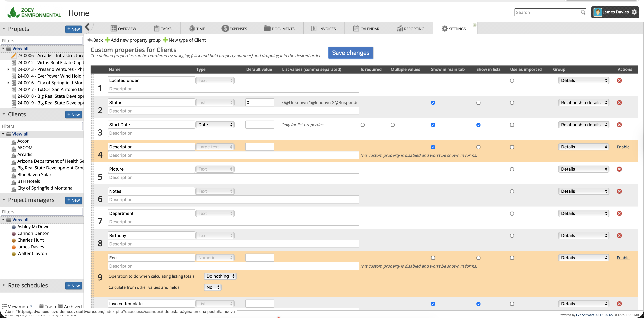Click the Department property name field
This screenshot has height=318, width=644.
pos(151,213)
